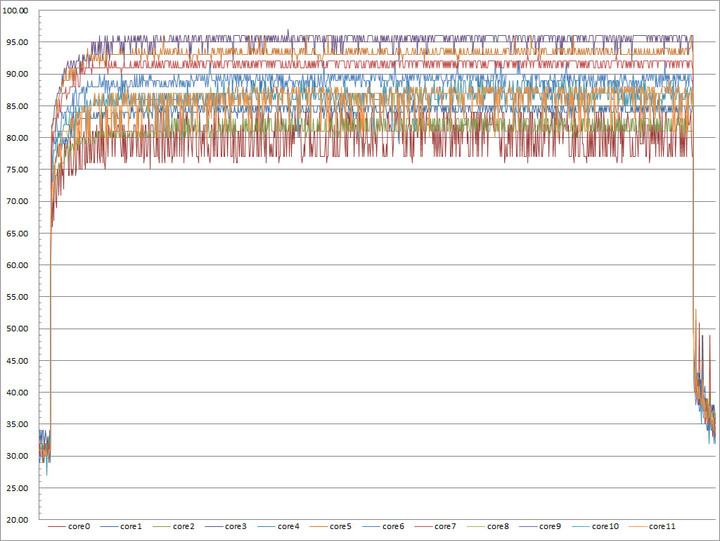
Task: Select the core11 legend entry
Action: (x=652, y=526)
